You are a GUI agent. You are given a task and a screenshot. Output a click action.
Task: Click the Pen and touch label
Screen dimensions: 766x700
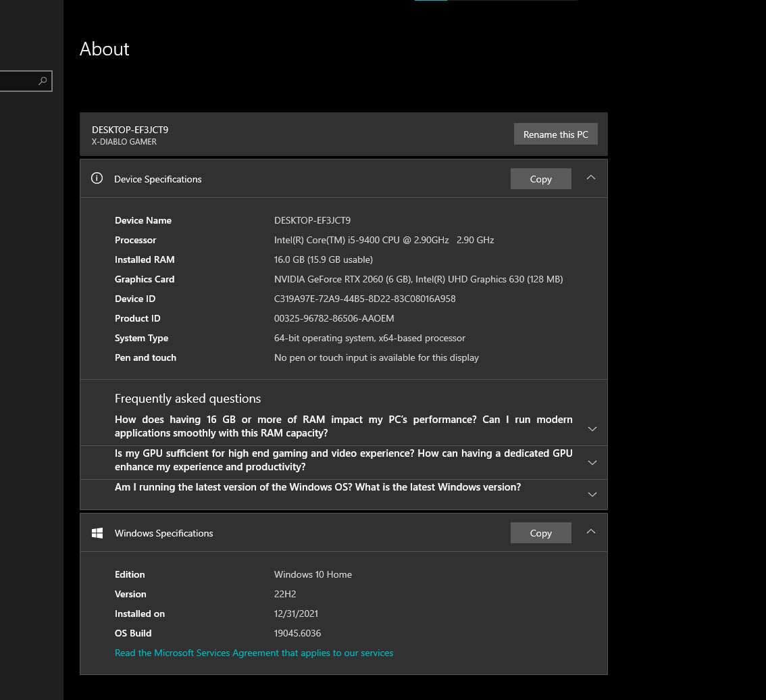point(145,357)
